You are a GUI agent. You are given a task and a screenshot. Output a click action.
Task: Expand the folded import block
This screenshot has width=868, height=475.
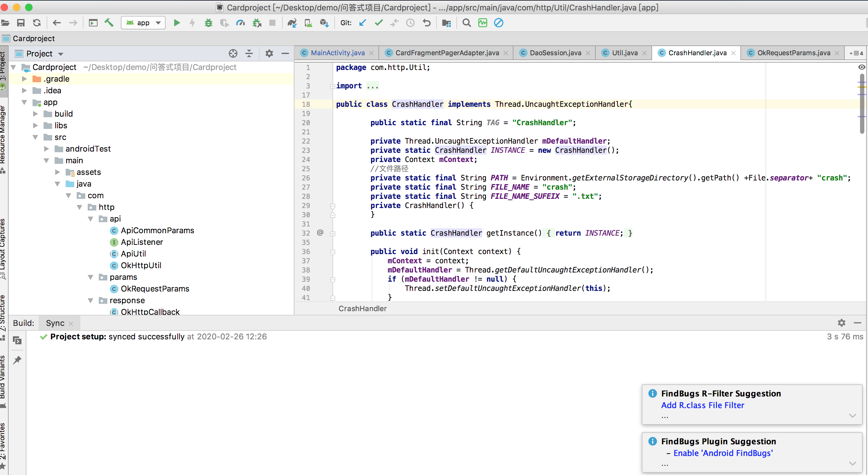(x=332, y=86)
